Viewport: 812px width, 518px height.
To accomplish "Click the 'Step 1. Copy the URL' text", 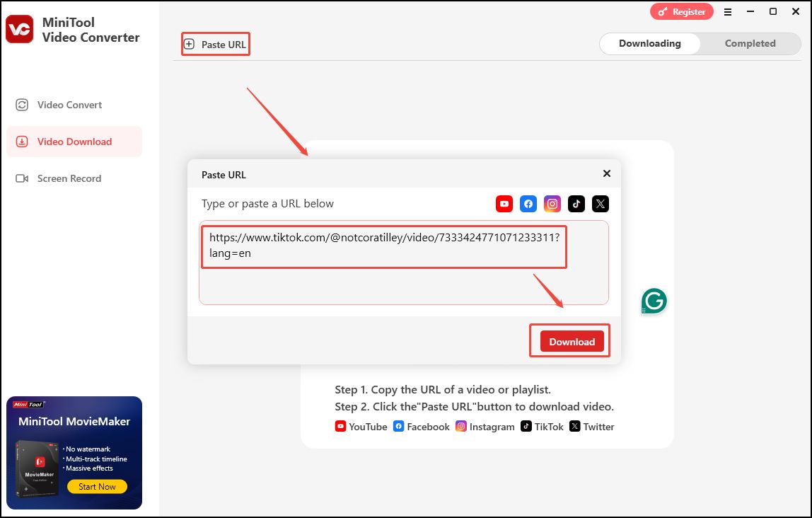I will click(443, 389).
